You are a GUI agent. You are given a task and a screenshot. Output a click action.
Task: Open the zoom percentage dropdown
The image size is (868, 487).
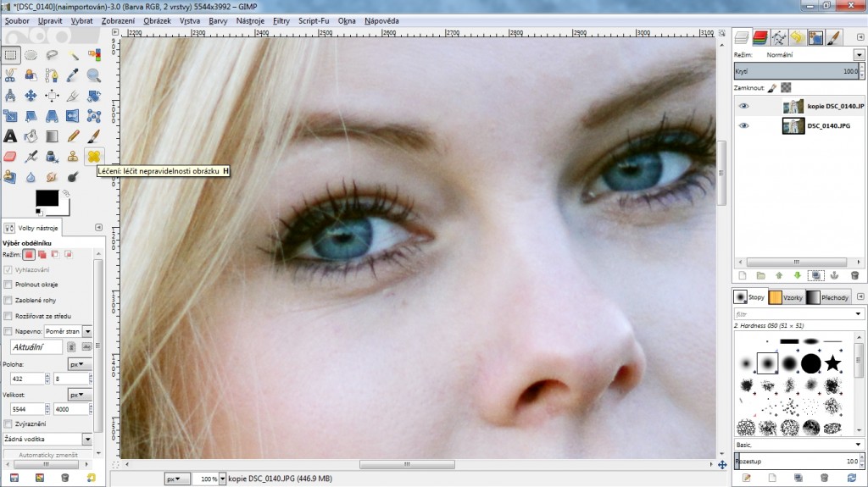[223, 479]
